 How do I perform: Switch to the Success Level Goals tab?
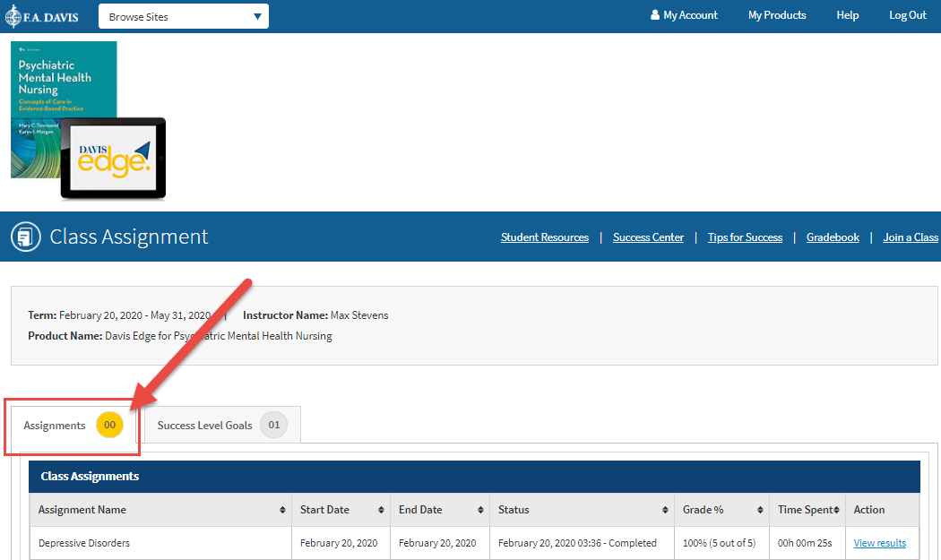point(222,425)
